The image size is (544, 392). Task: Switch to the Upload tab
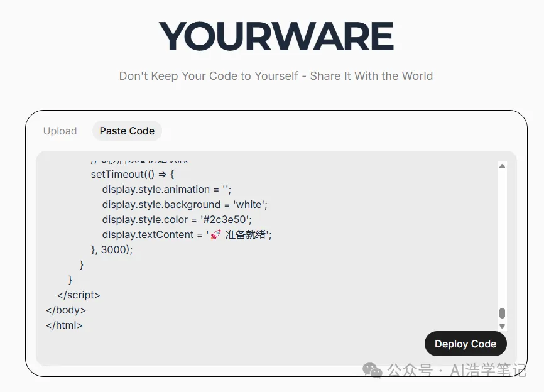coord(60,131)
